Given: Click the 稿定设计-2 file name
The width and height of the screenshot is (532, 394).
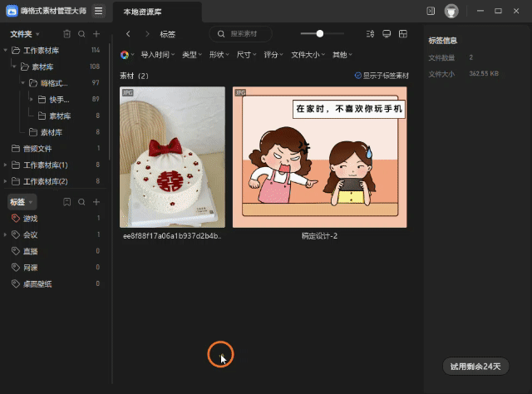Looking at the screenshot, I should (319, 236).
